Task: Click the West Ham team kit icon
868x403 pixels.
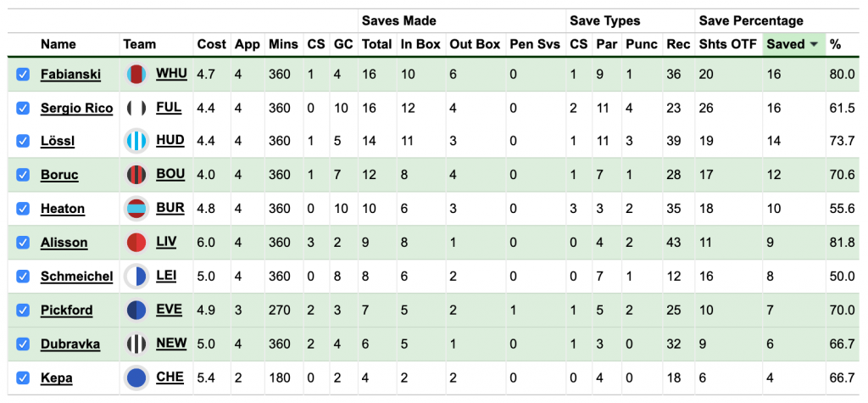Action: pos(136,75)
